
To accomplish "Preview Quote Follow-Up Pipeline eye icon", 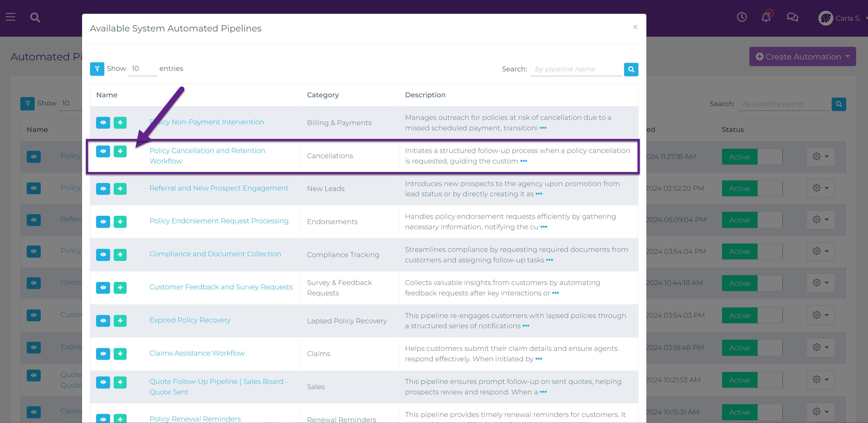I will point(103,382).
